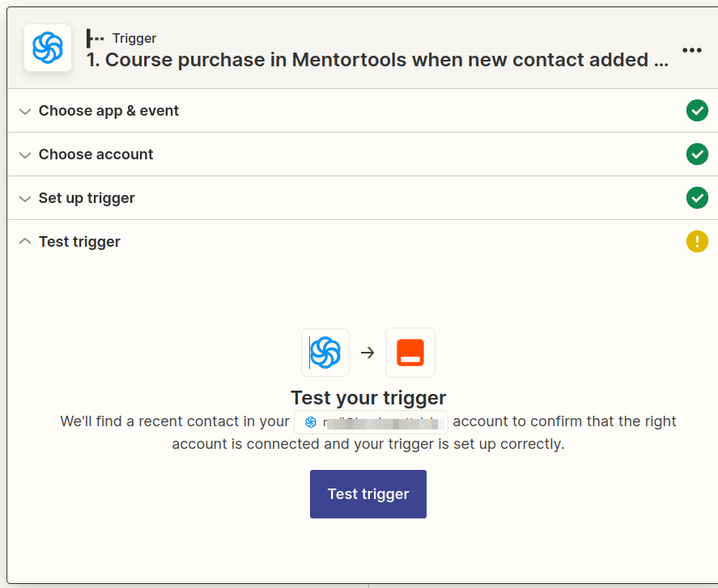The width and height of the screenshot is (718, 588).
Task: Click the green checkmark for Choose account
Action: coord(697,154)
